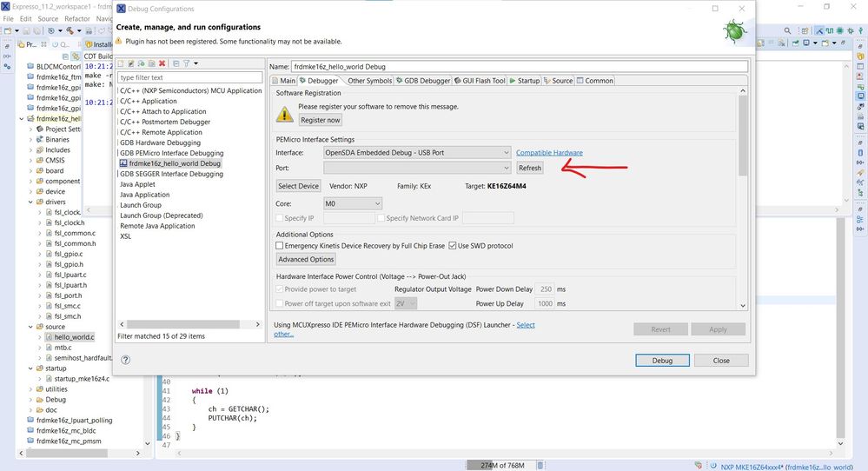The height and width of the screenshot is (471, 868).
Task: Click the Power Down Delay value field
Action: point(545,289)
